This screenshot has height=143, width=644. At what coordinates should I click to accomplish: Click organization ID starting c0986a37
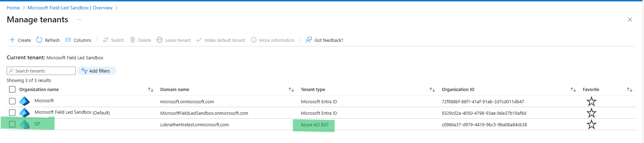coord(484,125)
